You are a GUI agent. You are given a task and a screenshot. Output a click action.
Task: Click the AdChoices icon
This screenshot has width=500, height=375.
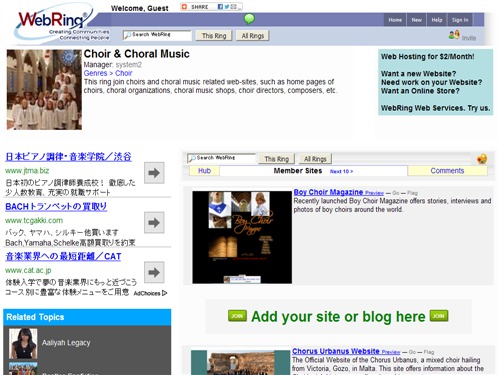[164, 293]
